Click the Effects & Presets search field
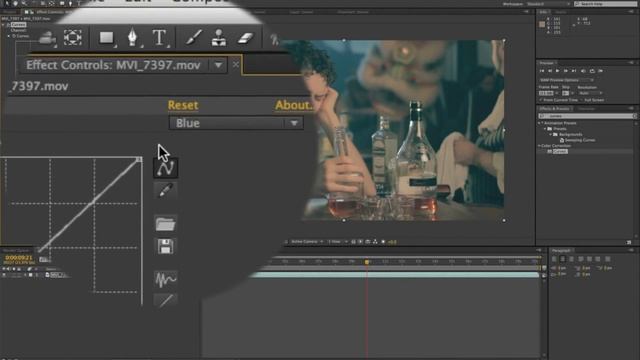 [587, 116]
